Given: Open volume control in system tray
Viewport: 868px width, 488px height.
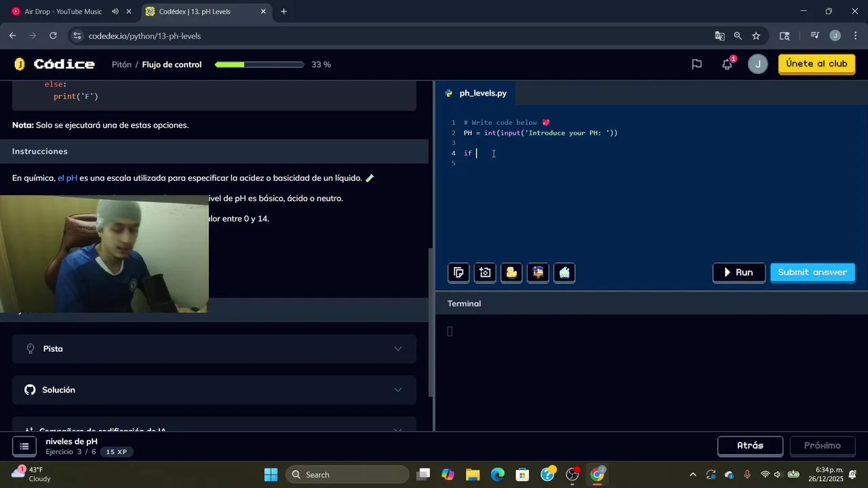Looking at the screenshot, I should click(x=778, y=474).
